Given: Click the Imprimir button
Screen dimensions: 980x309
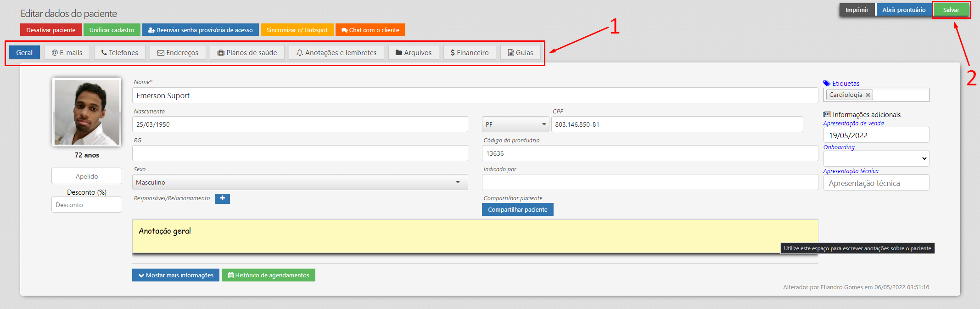Looking at the screenshot, I should point(857,10).
